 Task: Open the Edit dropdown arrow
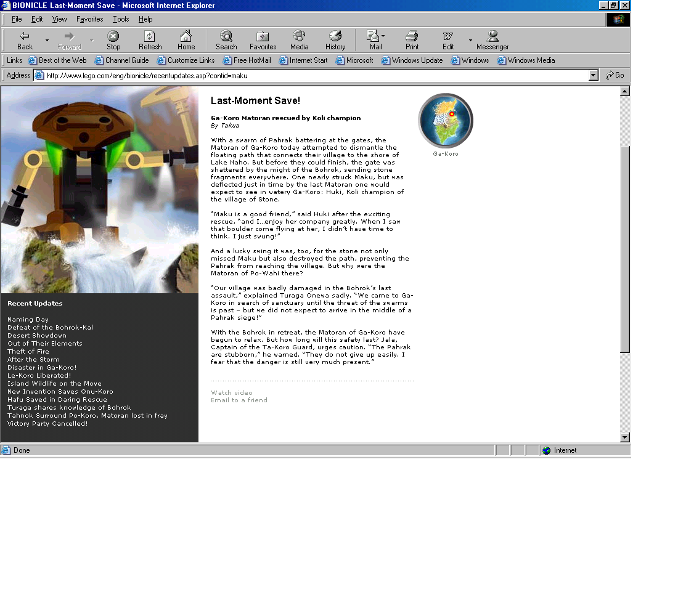pos(470,41)
